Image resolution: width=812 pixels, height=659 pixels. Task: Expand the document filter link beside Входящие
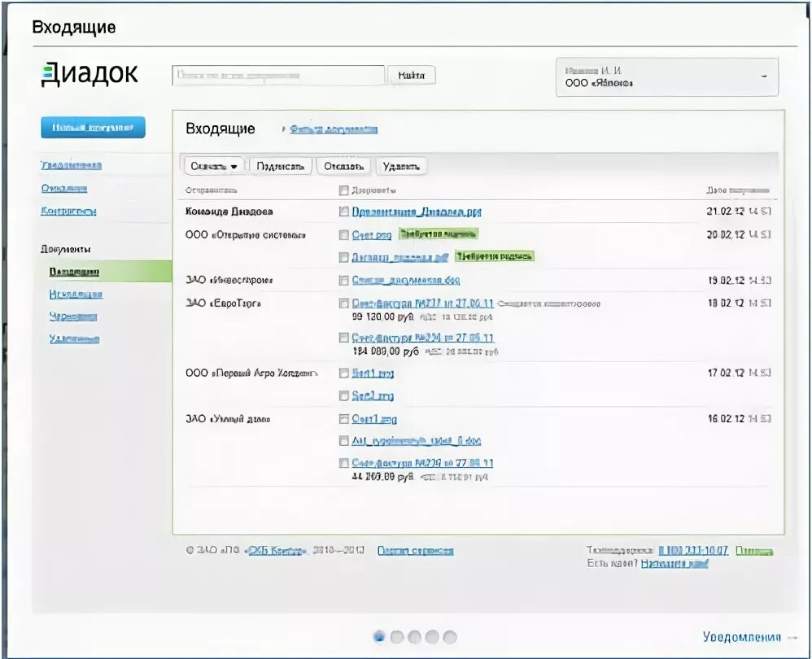(333, 129)
